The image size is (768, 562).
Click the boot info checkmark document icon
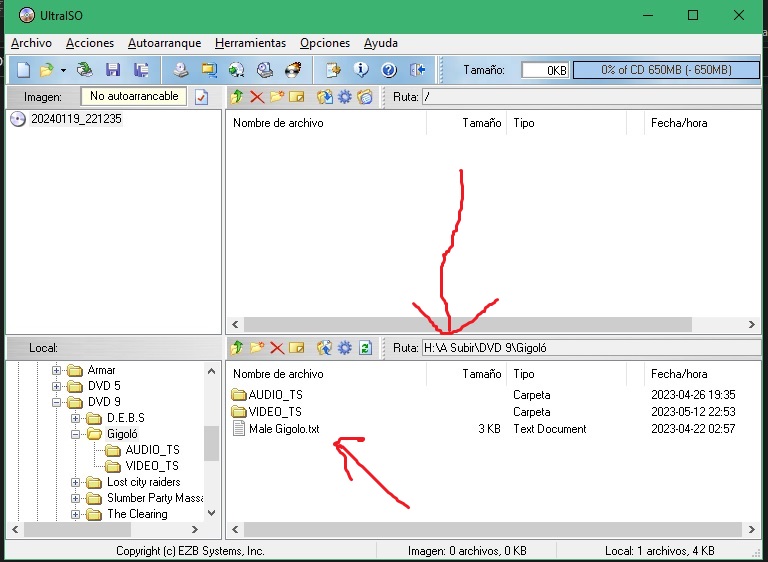[x=201, y=97]
